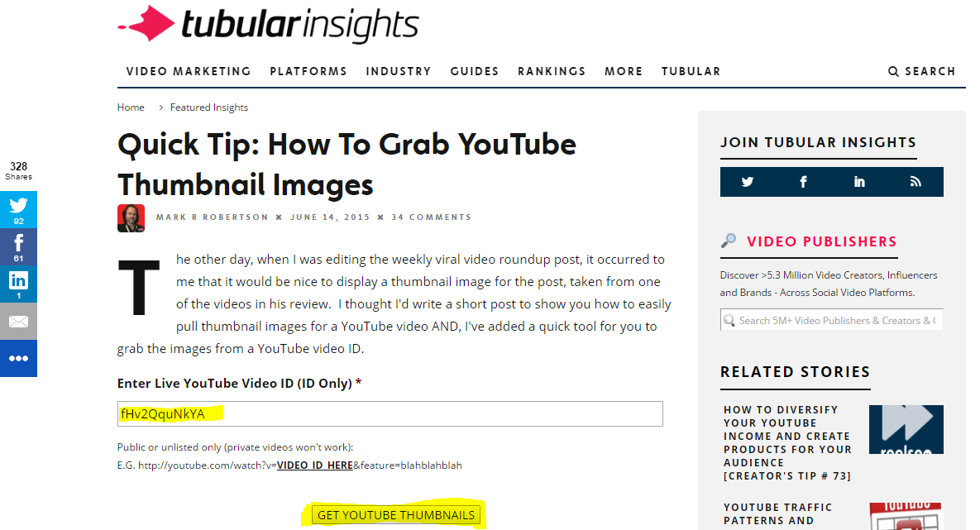Click Get YouTube Thumbnails button
The image size is (980, 530).
pyautogui.click(x=396, y=515)
